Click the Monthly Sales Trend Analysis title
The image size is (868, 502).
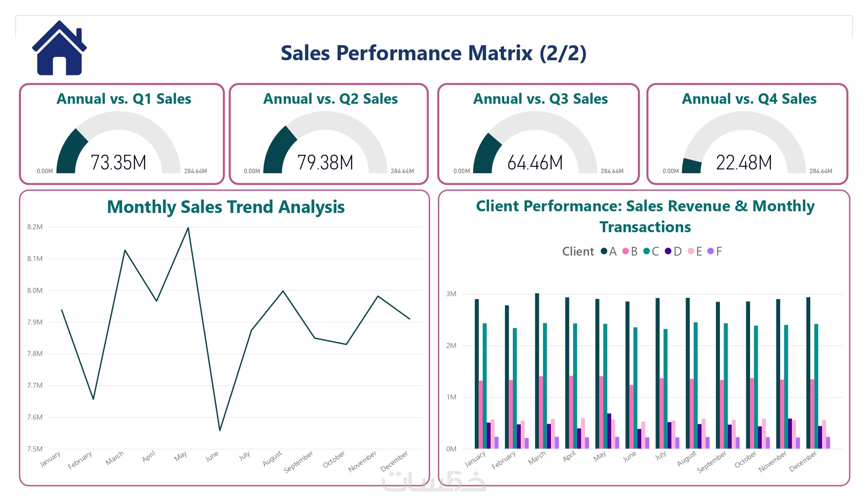click(x=226, y=207)
